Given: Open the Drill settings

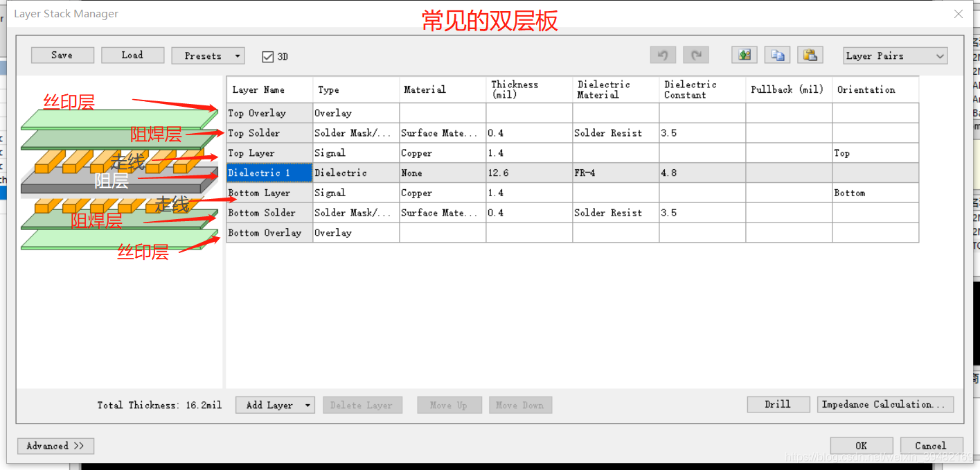Looking at the screenshot, I should pyautogui.click(x=778, y=403).
